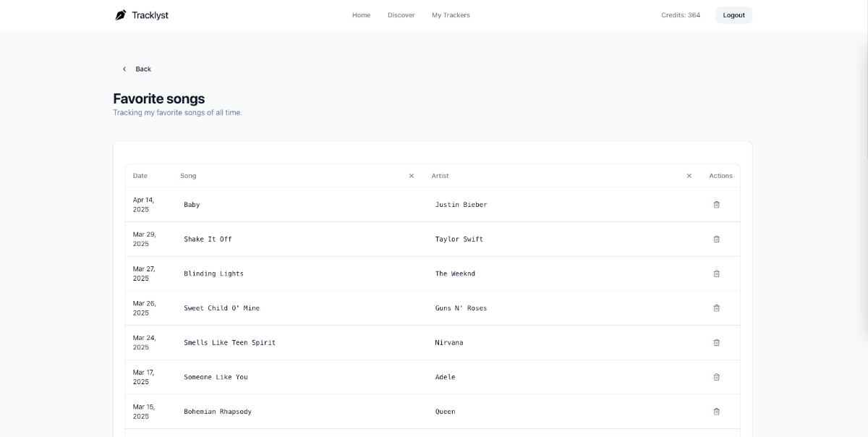Click the Song column header
The height and width of the screenshot is (437, 868).
pyautogui.click(x=188, y=176)
